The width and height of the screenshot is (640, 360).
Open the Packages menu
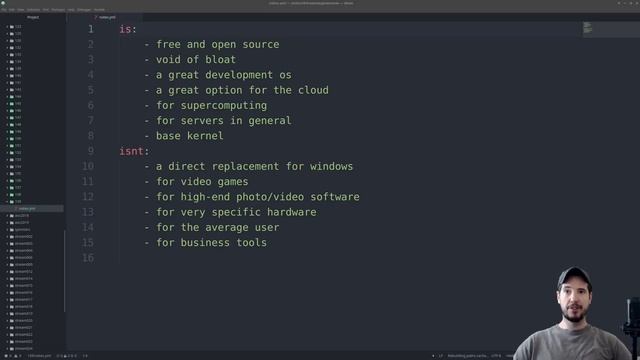coord(58,10)
